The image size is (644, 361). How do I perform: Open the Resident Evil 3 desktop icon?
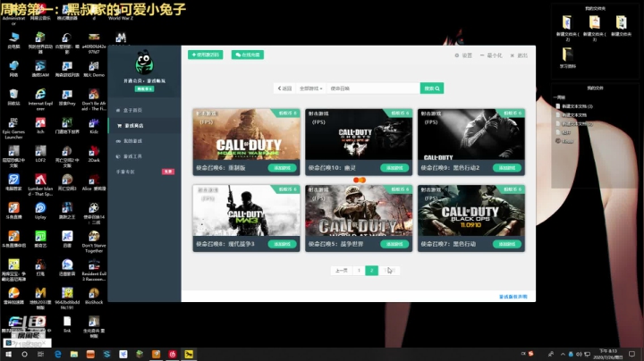[94, 270]
